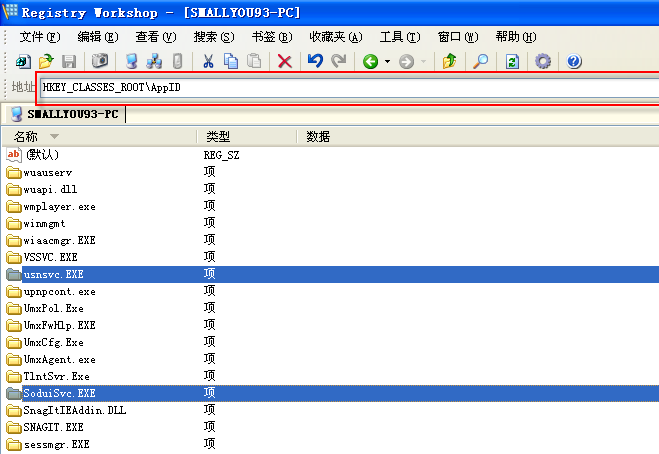This screenshot has width=659, height=454.
Task: Click the Redo arrow icon
Action: (x=338, y=61)
